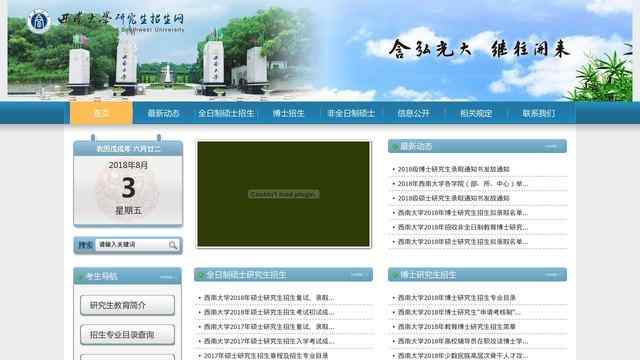Expand more in 全日制硕士研究生招生 panel header
640x360 pixels.
tap(357, 275)
